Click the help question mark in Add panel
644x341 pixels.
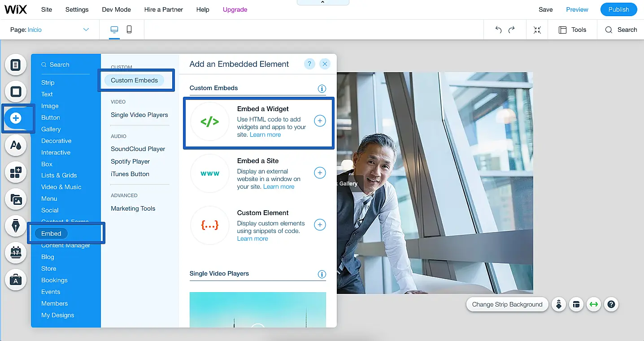click(x=309, y=64)
